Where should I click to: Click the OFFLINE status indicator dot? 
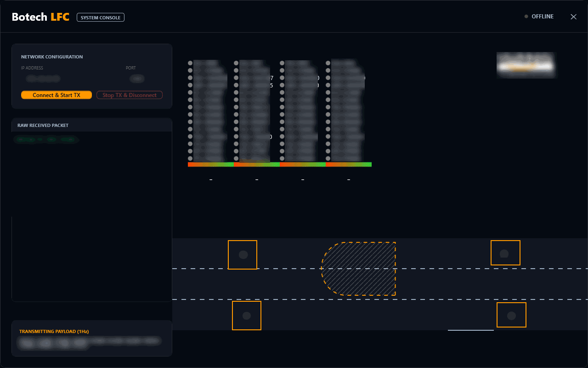click(526, 16)
